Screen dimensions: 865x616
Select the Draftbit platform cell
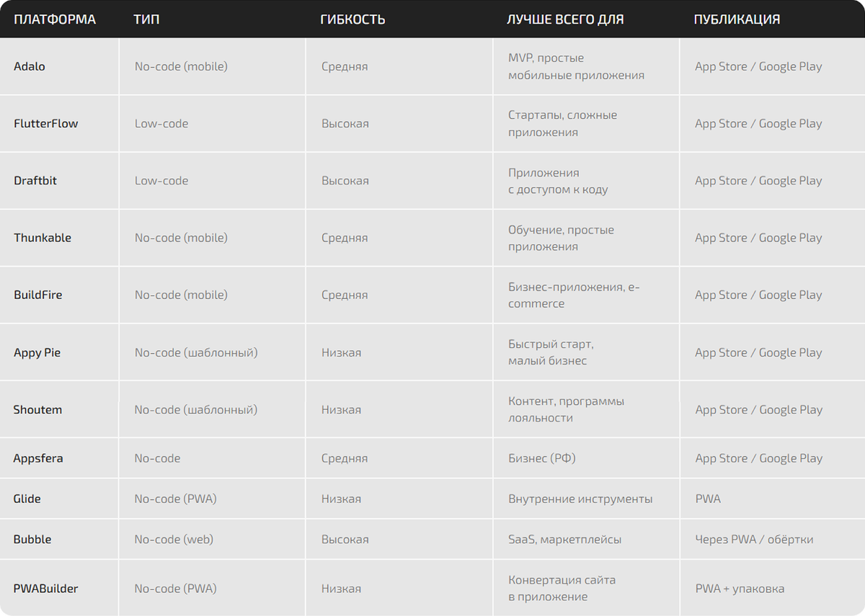pyautogui.click(x=35, y=181)
